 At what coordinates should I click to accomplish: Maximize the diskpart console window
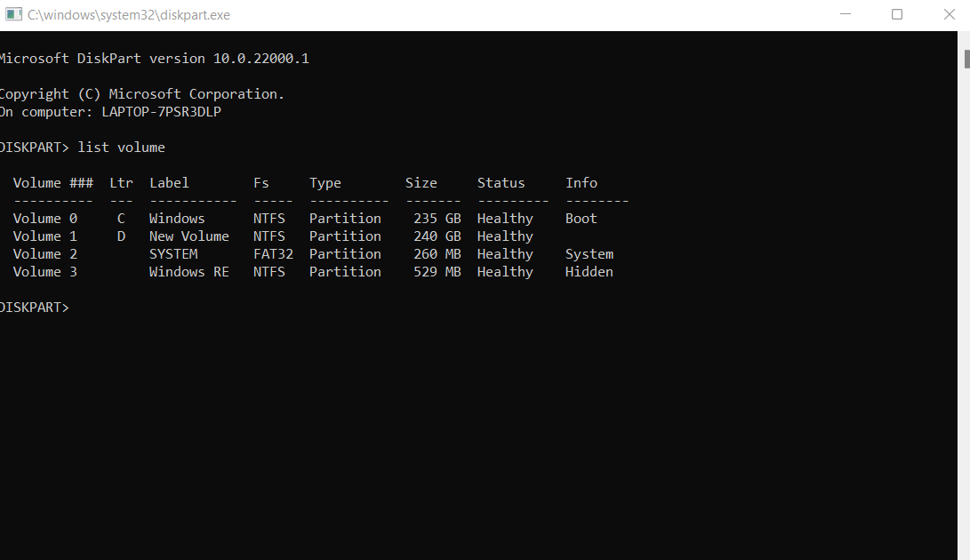coord(897,14)
